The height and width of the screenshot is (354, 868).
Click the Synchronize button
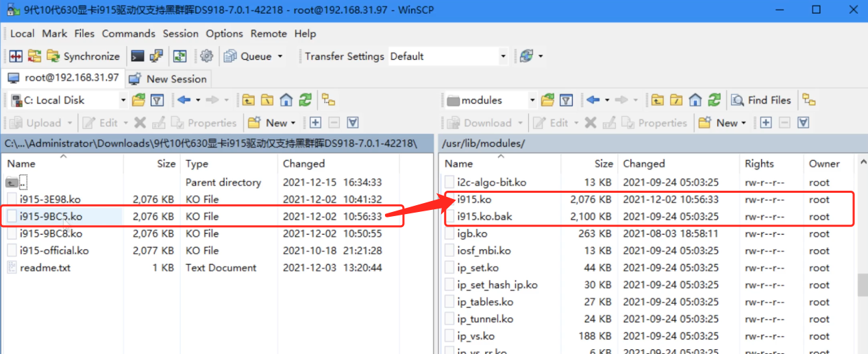pos(83,56)
